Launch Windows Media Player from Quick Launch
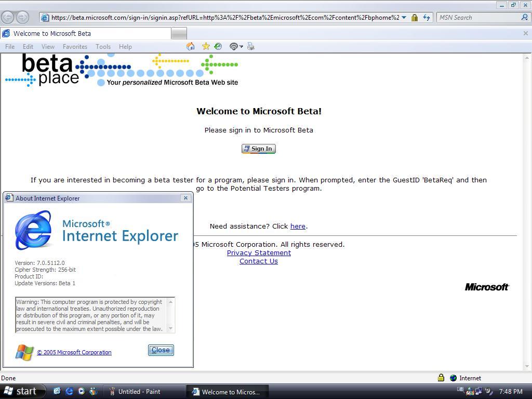The image size is (532, 399). click(x=81, y=391)
